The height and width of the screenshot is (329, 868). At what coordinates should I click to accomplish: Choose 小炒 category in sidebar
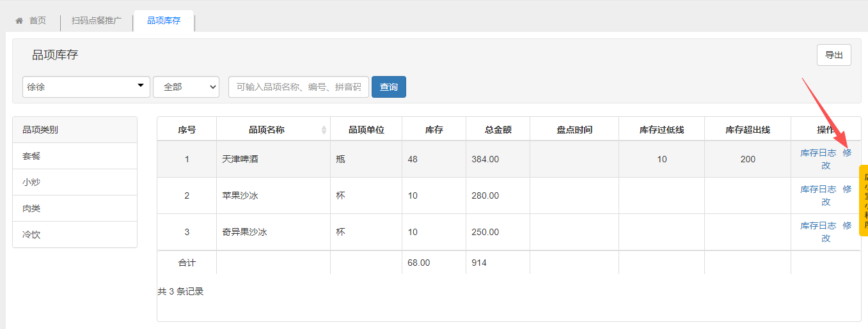tap(31, 182)
